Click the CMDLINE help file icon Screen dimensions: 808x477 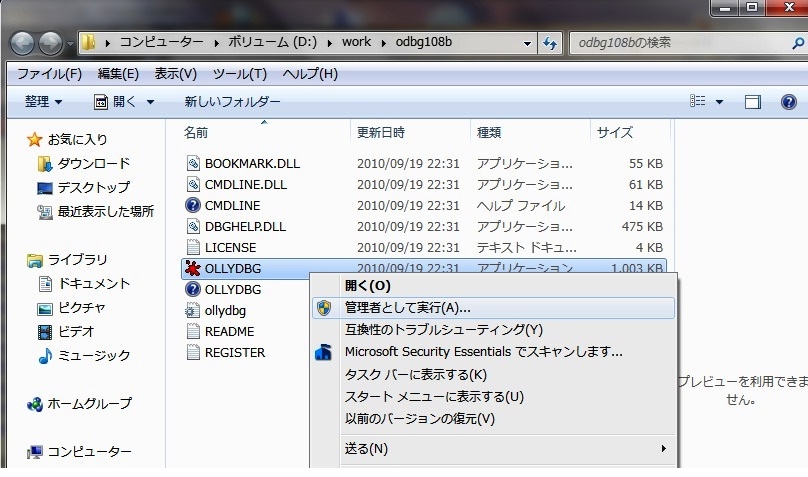(x=193, y=206)
